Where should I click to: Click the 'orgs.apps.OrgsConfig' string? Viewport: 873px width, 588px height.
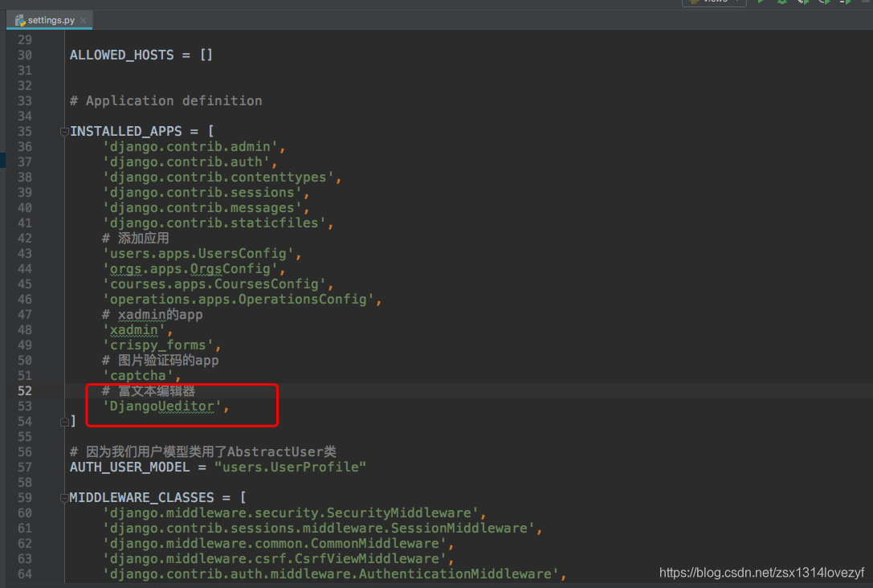(x=190, y=269)
